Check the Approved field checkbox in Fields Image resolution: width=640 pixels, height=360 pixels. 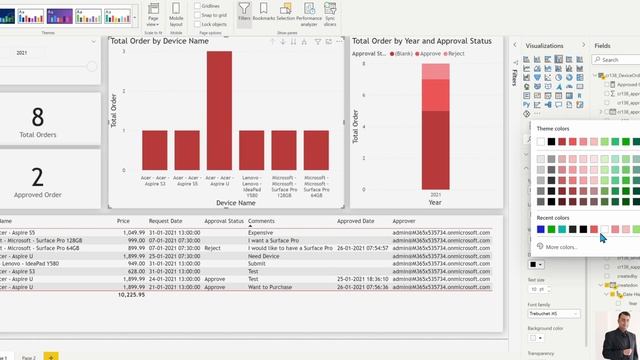tap(607, 84)
